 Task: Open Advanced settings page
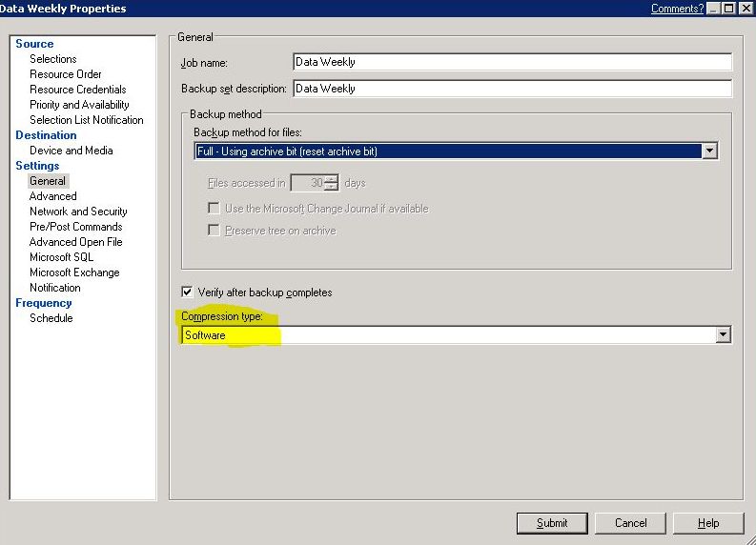[x=53, y=196]
